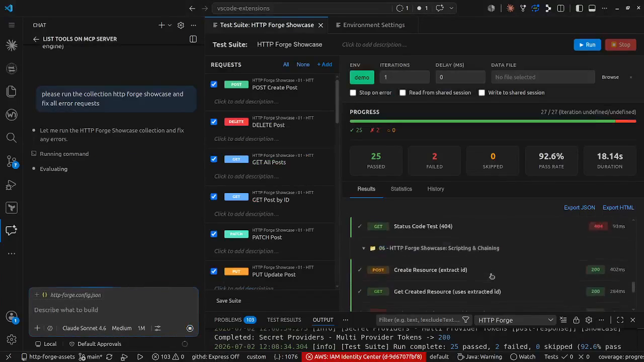Toggle output scroll lock icon
This screenshot has height=362, width=644.
click(576, 320)
